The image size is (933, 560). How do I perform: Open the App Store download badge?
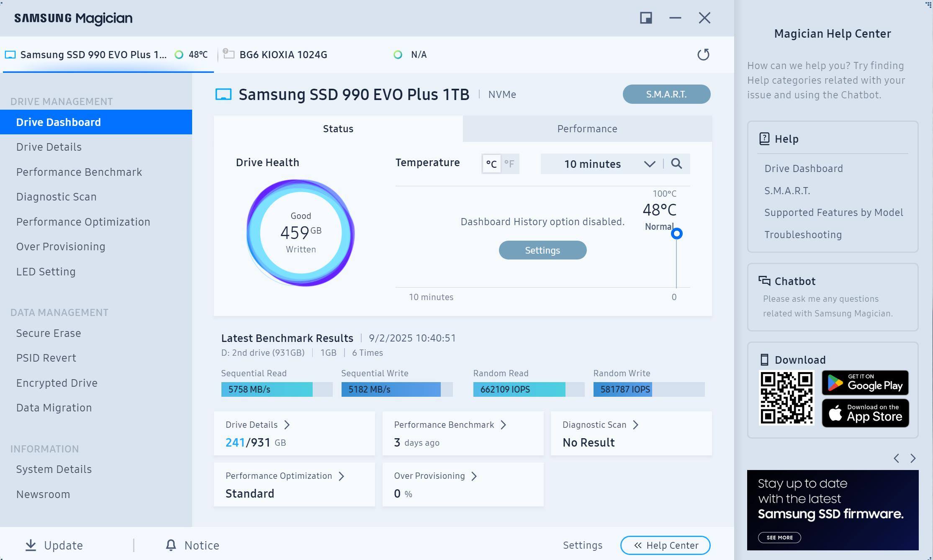point(865,413)
